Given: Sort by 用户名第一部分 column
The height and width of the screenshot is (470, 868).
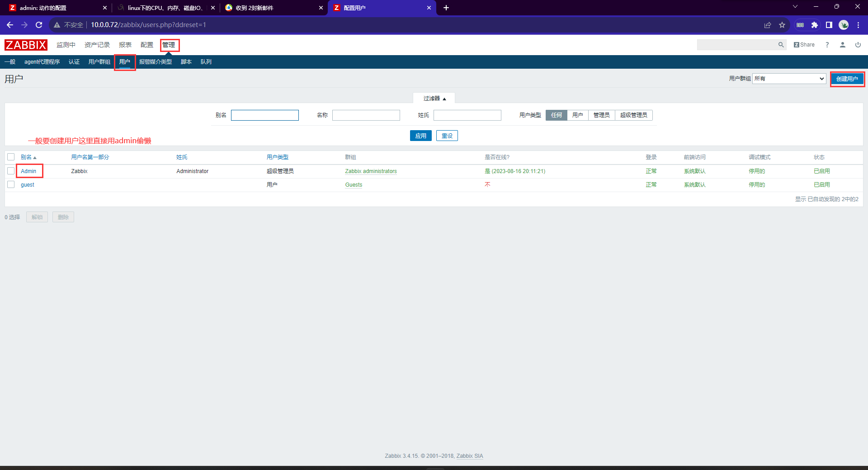Looking at the screenshot, I should (90, 157).
